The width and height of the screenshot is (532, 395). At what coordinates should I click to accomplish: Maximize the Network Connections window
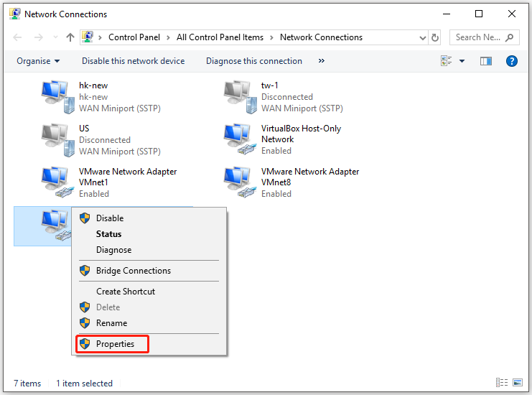coord(479,14)
